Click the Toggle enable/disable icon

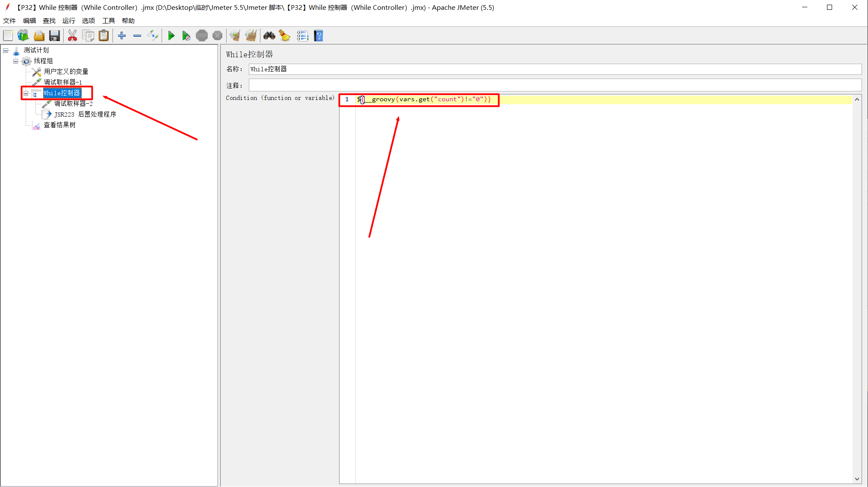click(153, 36)
